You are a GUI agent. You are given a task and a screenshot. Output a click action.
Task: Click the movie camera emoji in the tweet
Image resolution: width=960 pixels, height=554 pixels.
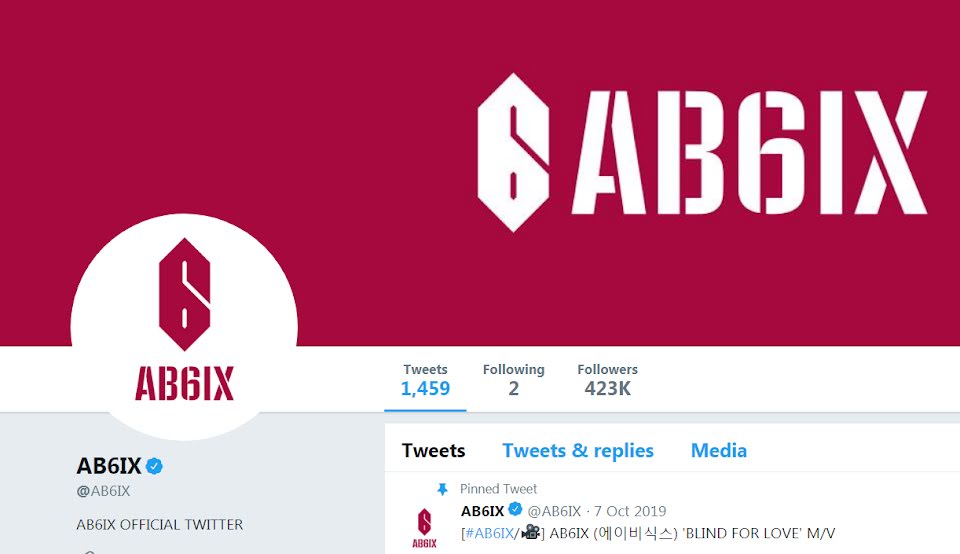point(530,533)
